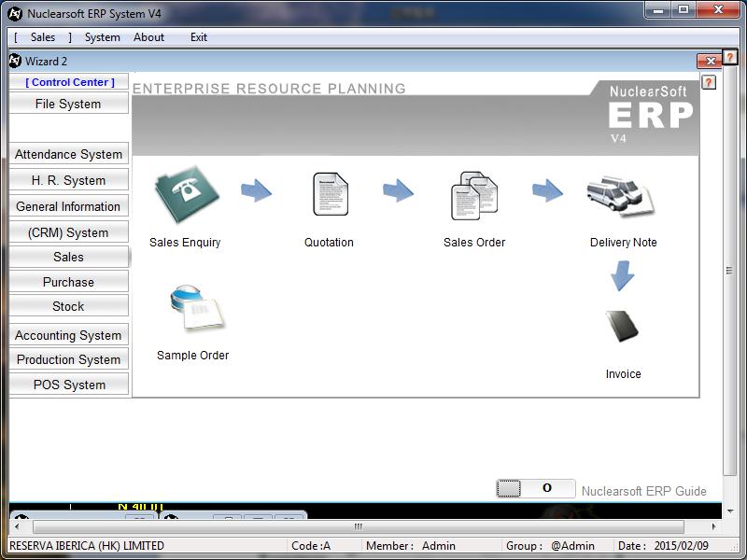Screen dimensions: 747x560
Task: Open the Production System module
Action: tap(68, 359)
